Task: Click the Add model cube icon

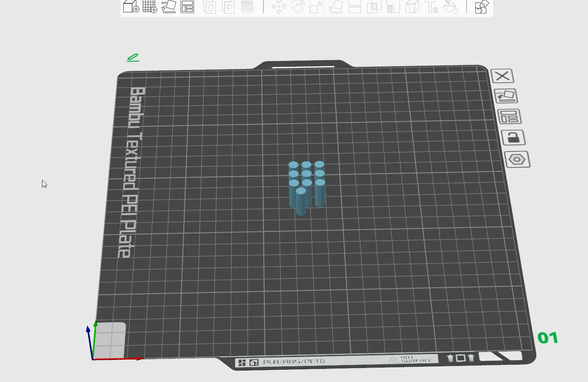Action: (x=131, y=6)
